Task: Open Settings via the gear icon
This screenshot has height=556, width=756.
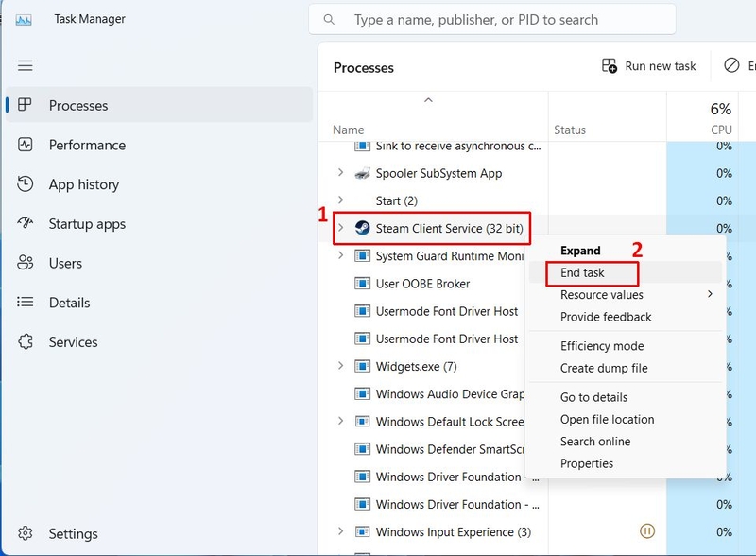Action: [26, 533]
